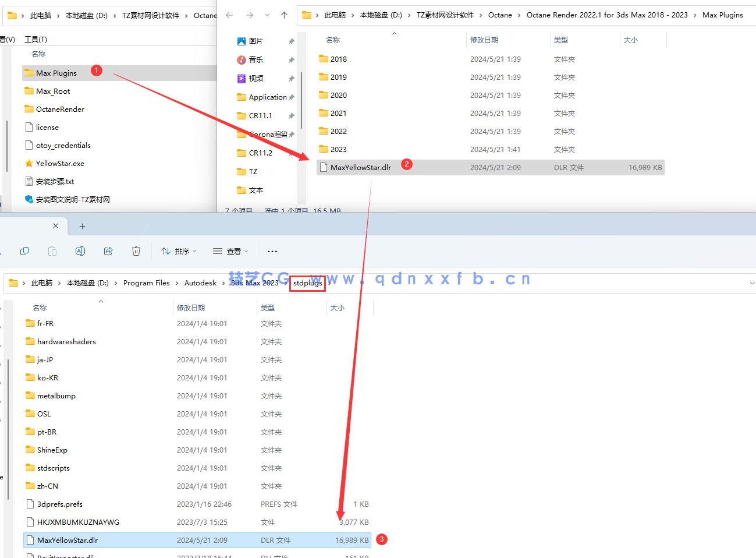Click the Up arrow navigation button
The width and height of the screenshot is (756, 558).
point(284,15)
